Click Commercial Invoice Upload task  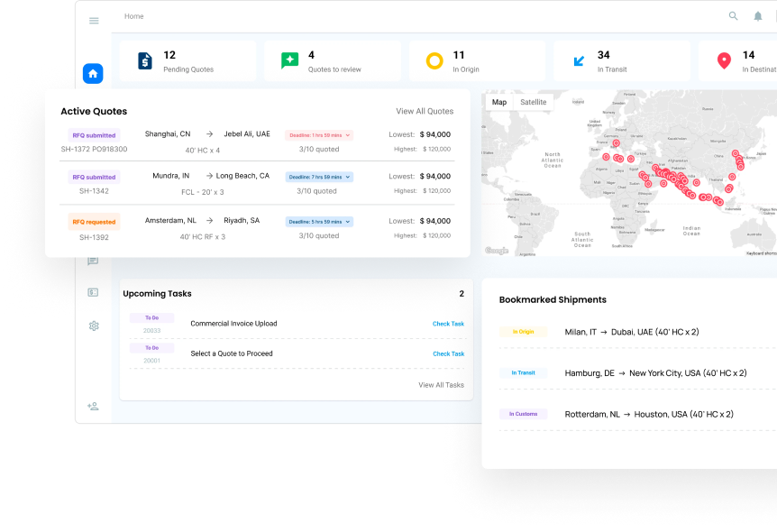pyautogui.click(x=233, y=324)
